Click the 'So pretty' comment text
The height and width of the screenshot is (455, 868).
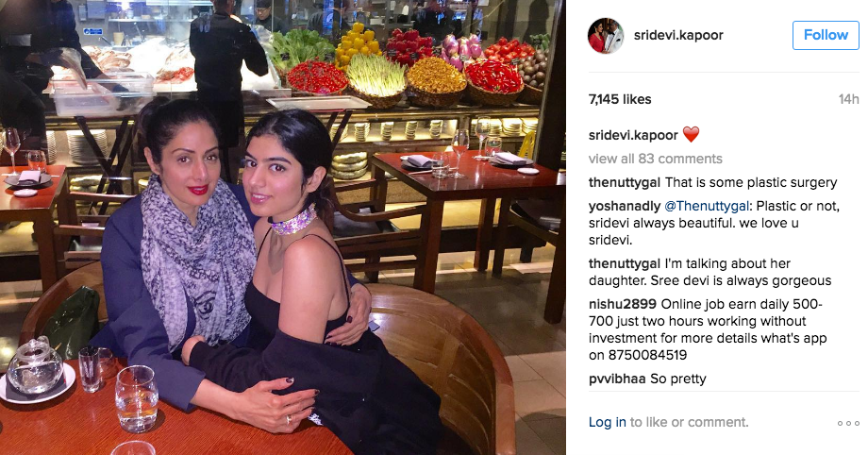pos(678,379)
